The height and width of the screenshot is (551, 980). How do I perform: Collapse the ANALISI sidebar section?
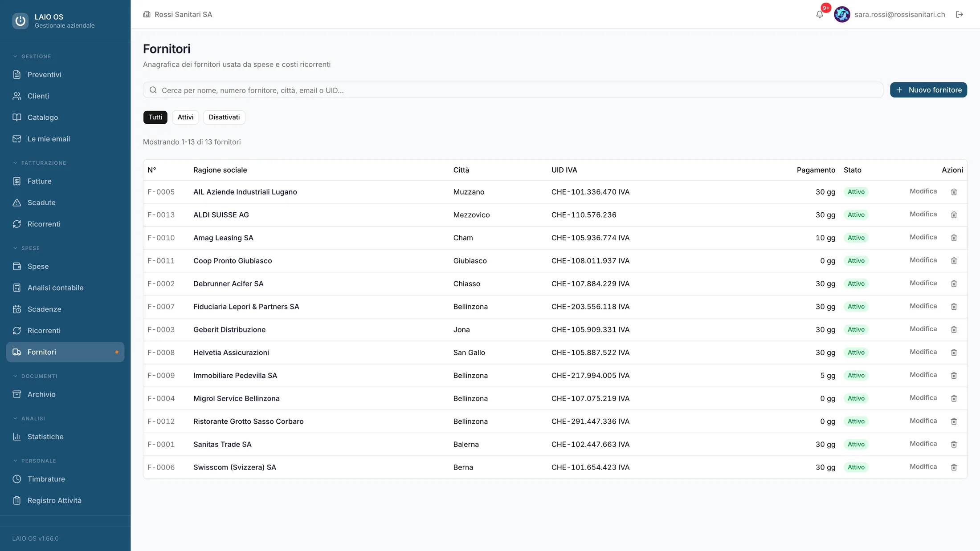point(29,418)
